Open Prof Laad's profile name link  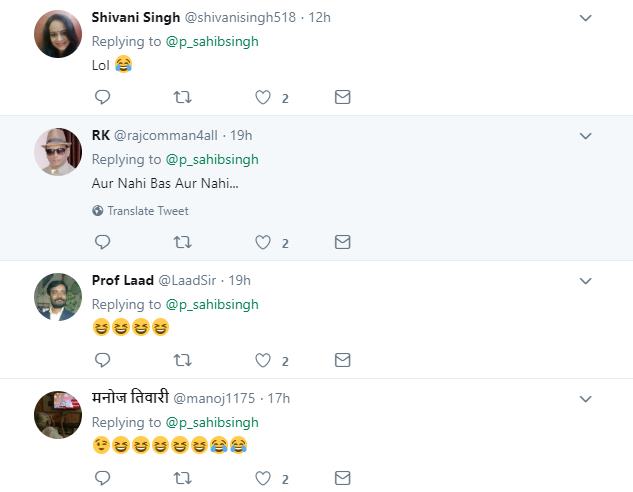pos(122,280)
